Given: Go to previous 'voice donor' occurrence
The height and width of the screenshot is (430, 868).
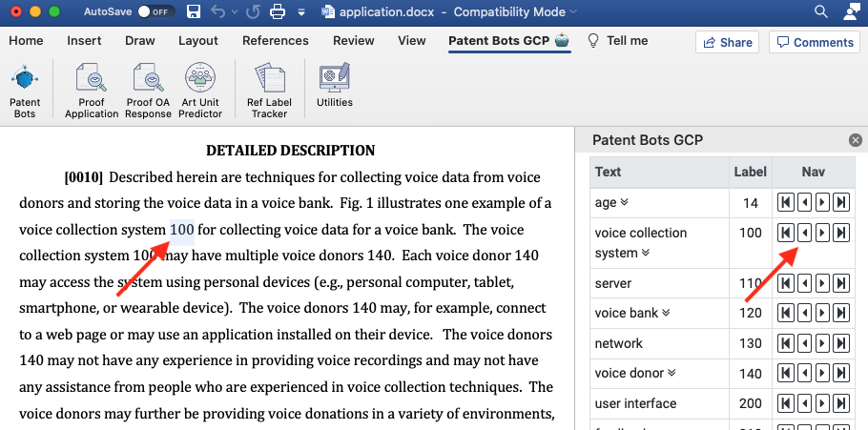Looking at the screenshot, I should [x=804, y=374].
